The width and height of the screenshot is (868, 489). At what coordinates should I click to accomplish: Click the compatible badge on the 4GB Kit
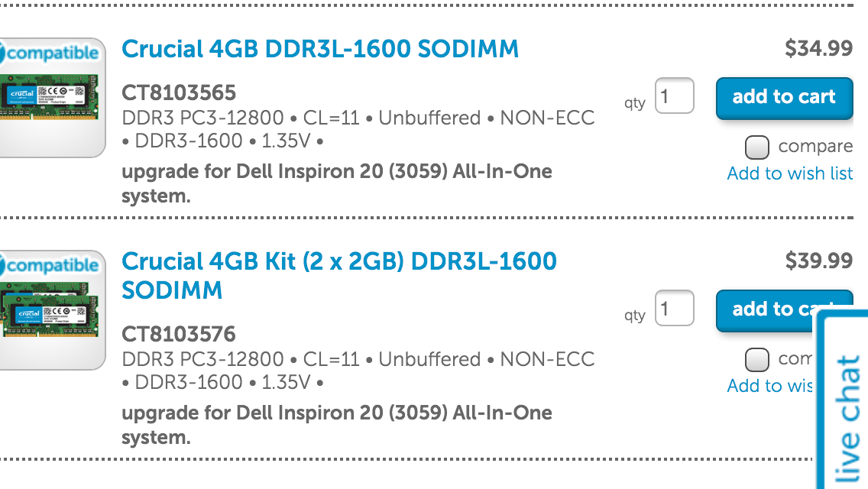(x=50, y=266)
